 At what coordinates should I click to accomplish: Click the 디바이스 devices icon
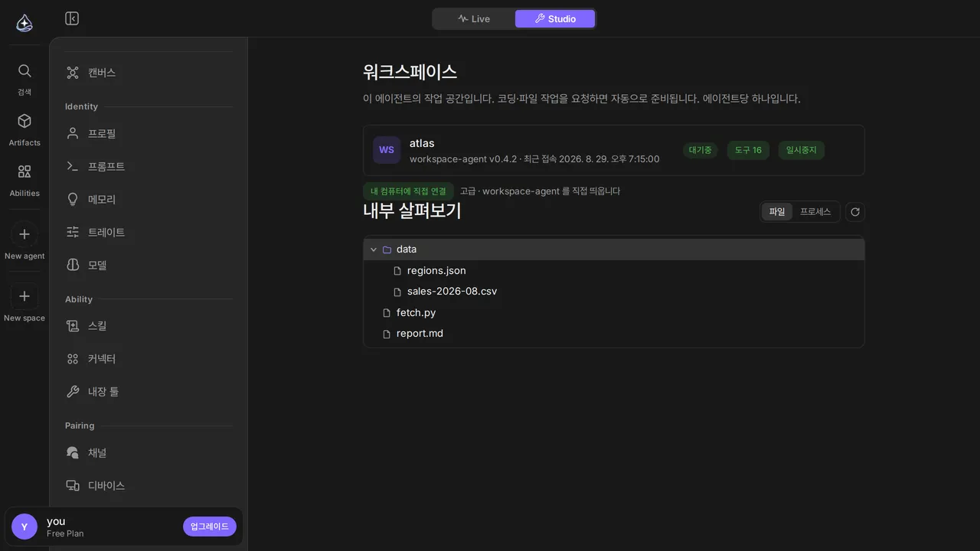point(73,486)
